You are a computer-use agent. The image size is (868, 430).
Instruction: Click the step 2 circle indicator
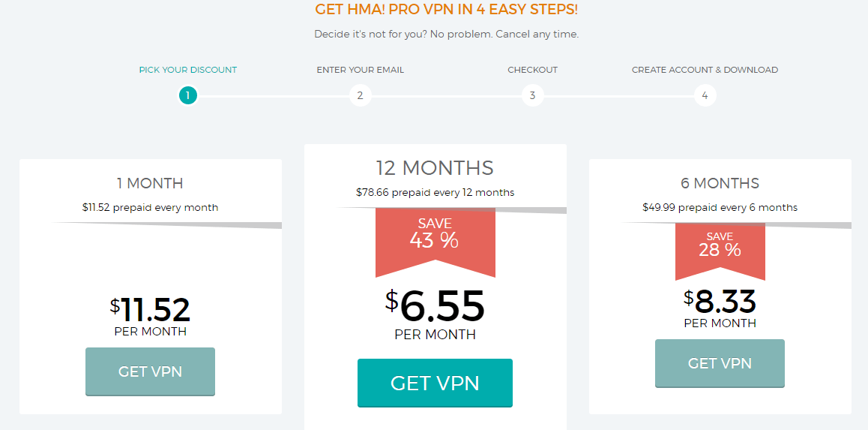click(360, 96)
